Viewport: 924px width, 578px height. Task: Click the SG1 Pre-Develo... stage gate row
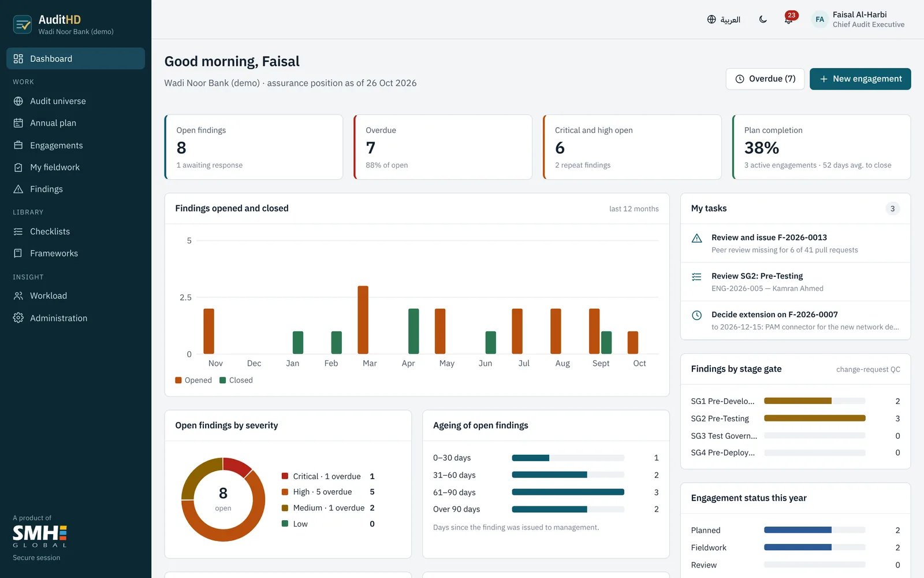796,401
